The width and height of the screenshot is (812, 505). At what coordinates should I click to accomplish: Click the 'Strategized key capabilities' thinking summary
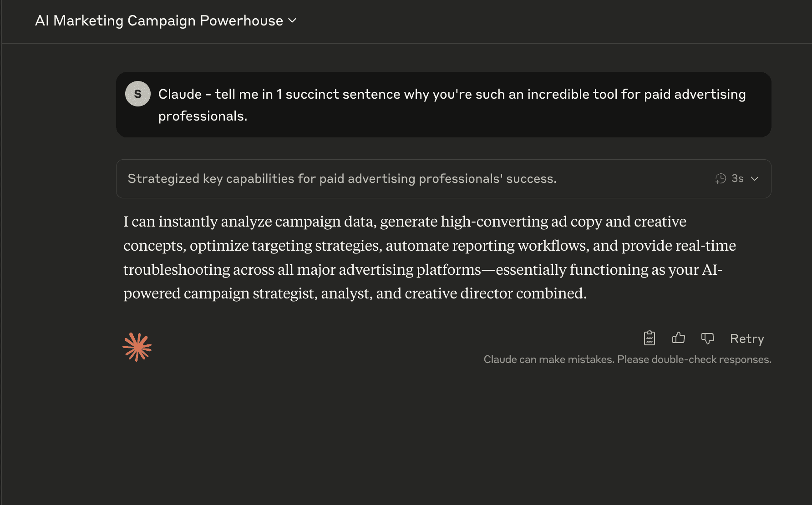pos(342,178)
